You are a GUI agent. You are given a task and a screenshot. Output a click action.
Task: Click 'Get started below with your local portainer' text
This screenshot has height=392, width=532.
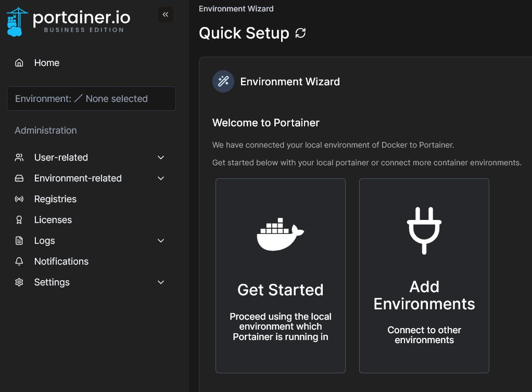367,163
